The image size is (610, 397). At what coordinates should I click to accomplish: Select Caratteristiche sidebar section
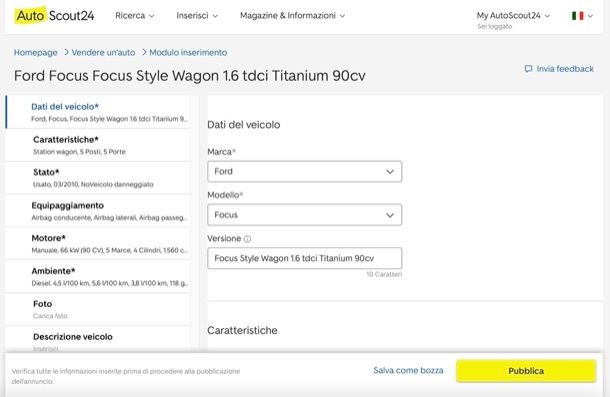tap(98, 145)
